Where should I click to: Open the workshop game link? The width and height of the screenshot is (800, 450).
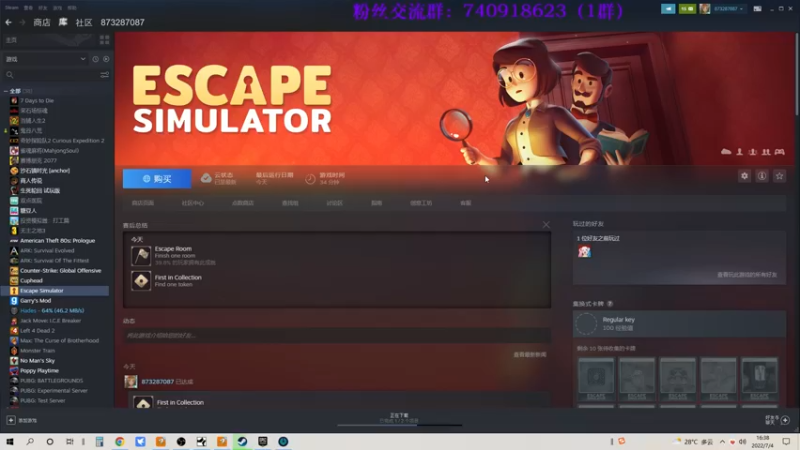tap(421, 203)
